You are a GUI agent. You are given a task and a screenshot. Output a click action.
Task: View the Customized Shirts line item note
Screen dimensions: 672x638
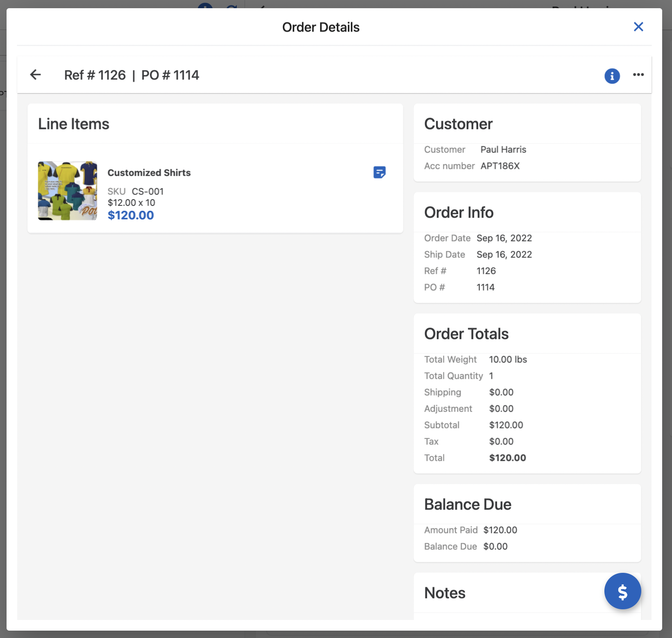pyautogui.click(x=379, y=172)
